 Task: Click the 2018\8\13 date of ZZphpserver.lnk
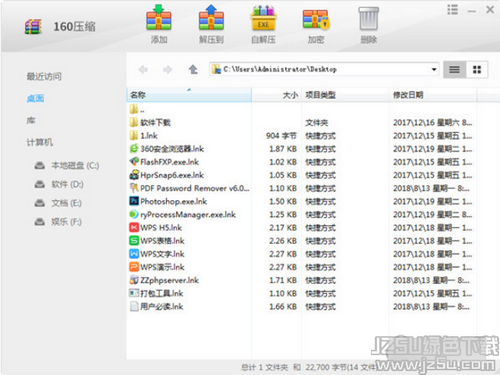pyautogui.click(x=431, y=280)
